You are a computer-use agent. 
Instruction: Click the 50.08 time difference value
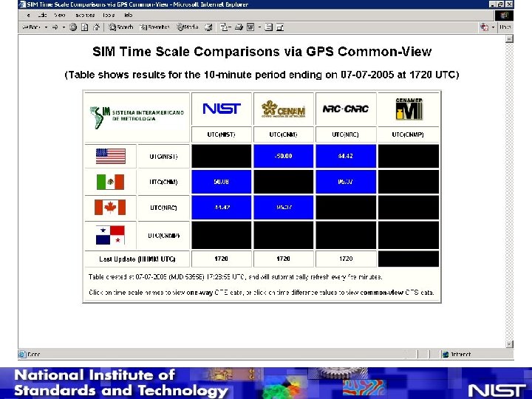[221, 182]
